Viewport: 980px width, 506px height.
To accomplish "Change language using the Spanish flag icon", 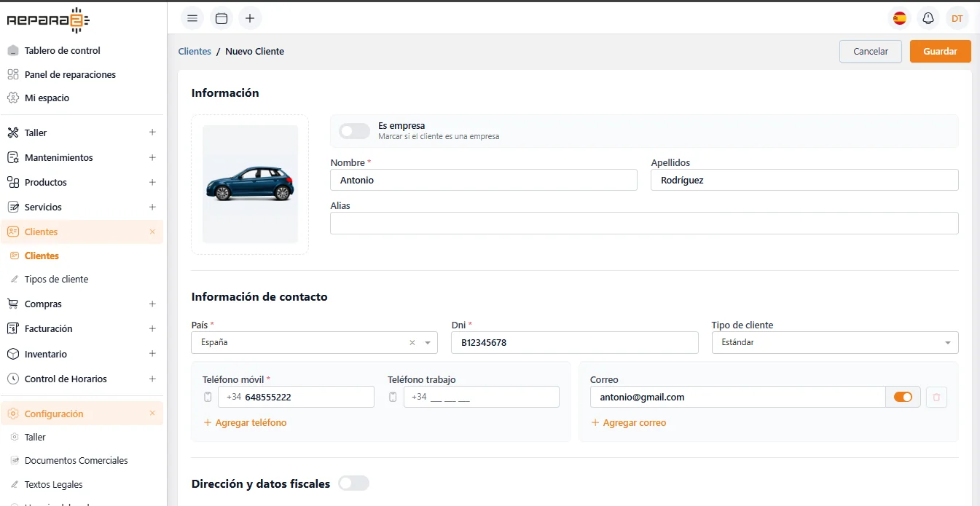I will point(899,17).
